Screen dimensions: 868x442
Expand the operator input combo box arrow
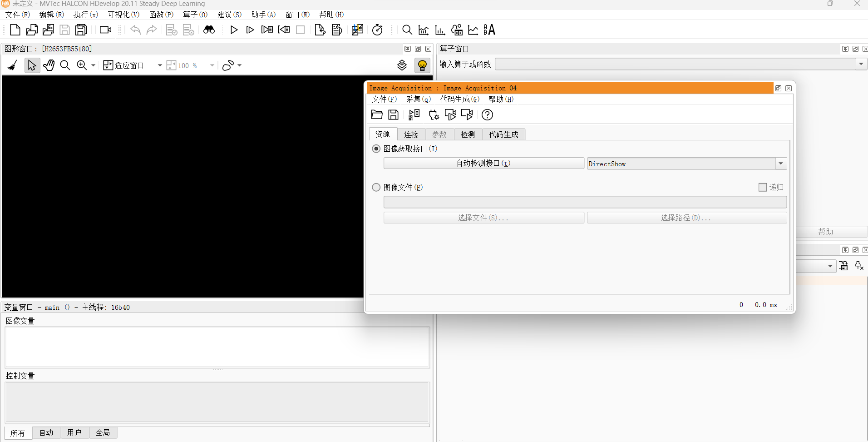pyautogui.click(x=861, y=64)
